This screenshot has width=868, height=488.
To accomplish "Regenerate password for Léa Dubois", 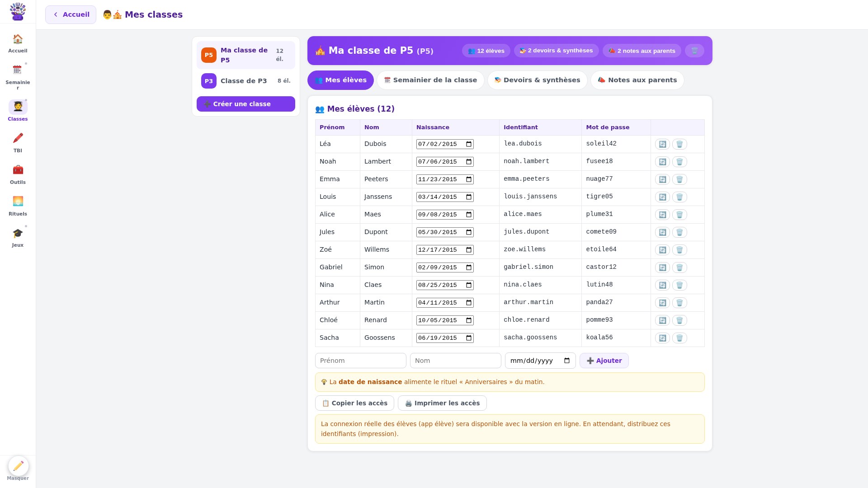I will click(x=662, y=144).
